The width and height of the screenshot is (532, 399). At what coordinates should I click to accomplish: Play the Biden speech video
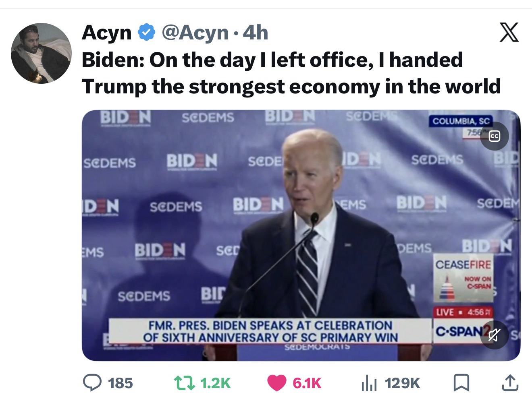tap(301, 235)
